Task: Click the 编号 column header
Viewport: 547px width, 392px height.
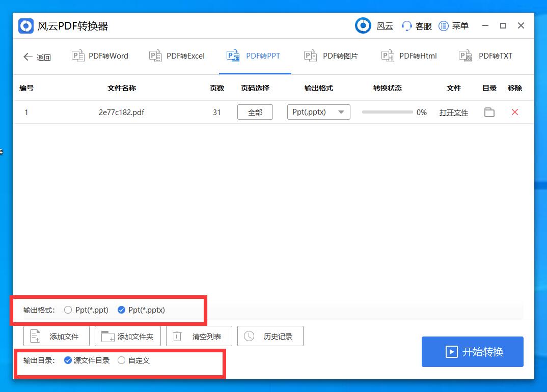Action: pos(26,88)
